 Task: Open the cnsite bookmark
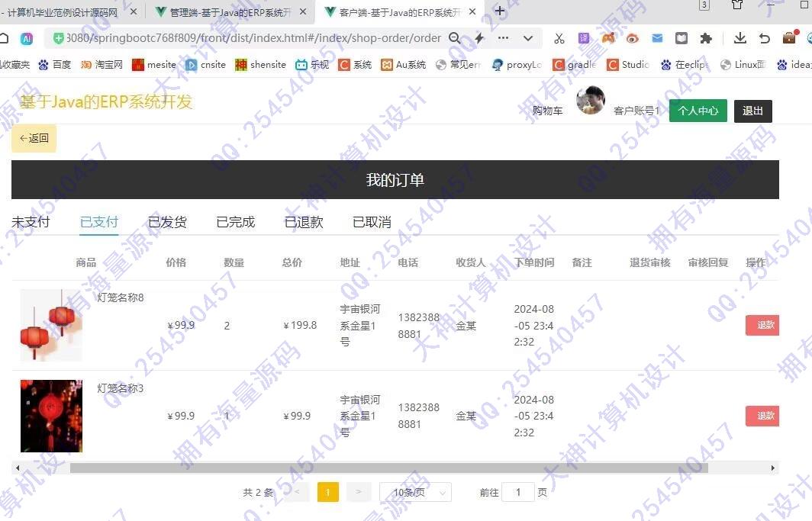click(206, 65)
